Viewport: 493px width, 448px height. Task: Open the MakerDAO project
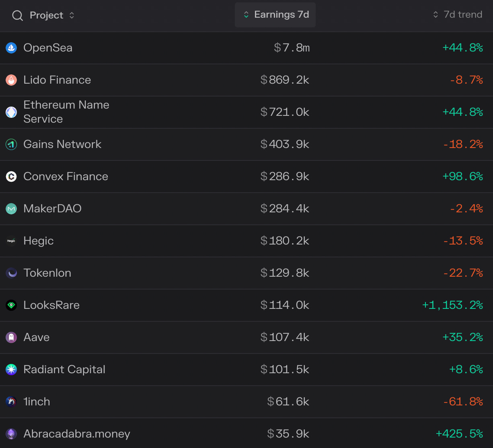[52, 209]
